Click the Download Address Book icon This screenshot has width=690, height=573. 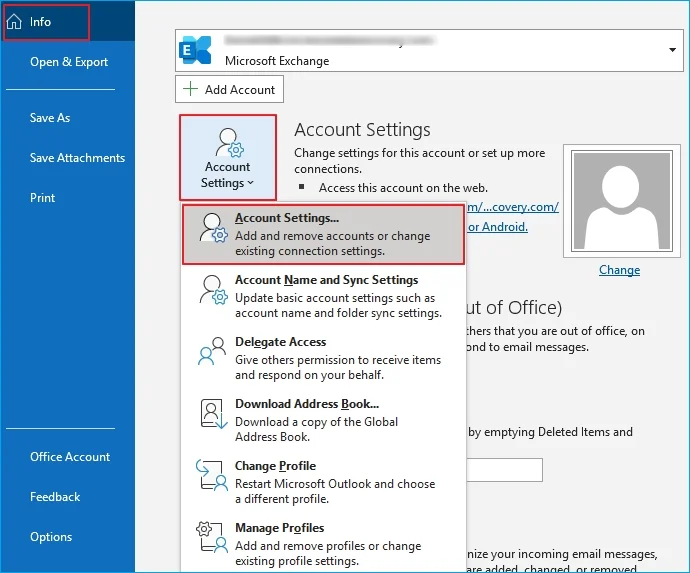213,413
